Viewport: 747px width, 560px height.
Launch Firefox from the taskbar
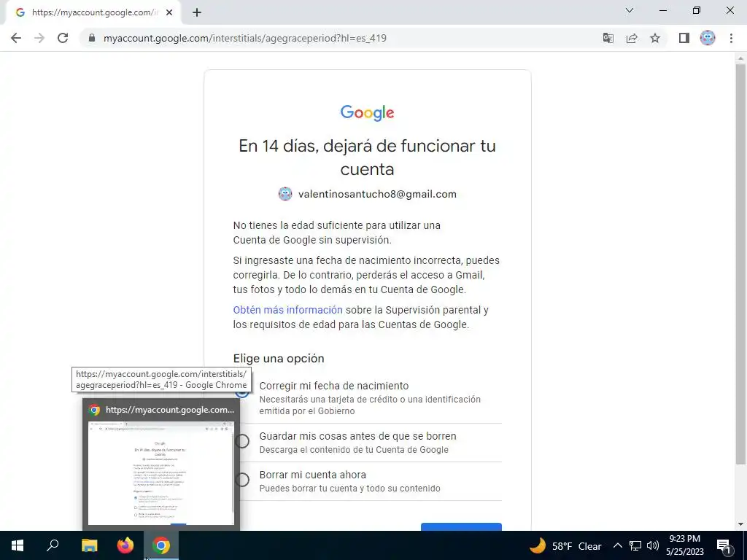(125, 545)
